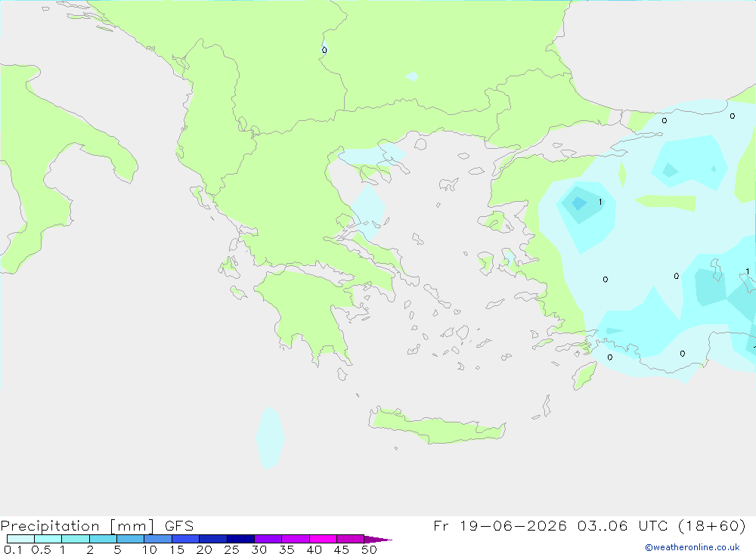Click the 1 mm legend color swatch

pos(75,539)
